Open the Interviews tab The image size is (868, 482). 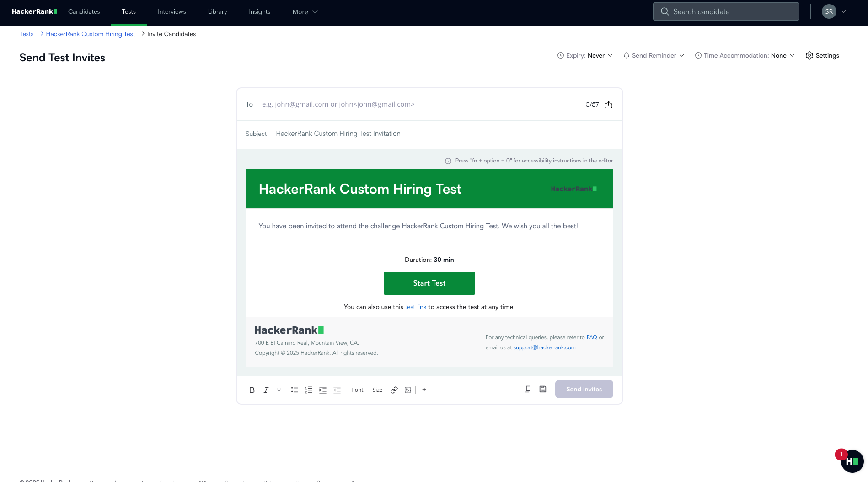(172, 11)
